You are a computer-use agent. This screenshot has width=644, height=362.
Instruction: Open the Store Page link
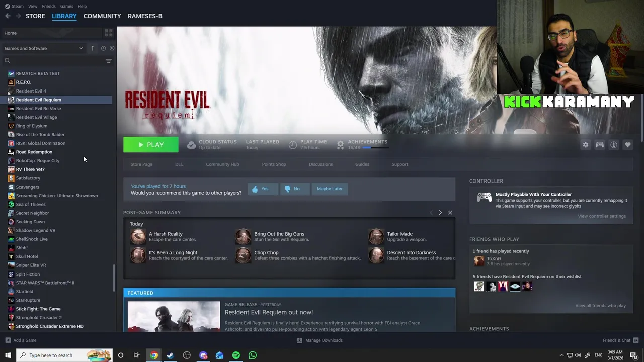141,164
